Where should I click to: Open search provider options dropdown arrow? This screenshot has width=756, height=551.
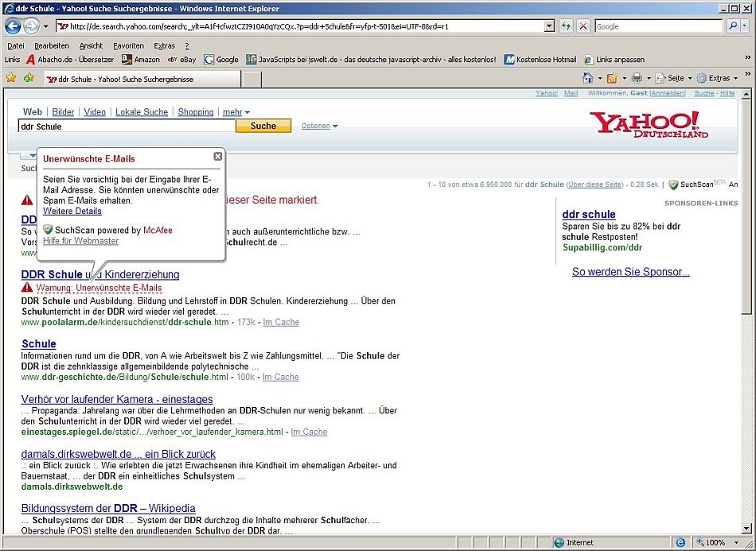point(745,26)
